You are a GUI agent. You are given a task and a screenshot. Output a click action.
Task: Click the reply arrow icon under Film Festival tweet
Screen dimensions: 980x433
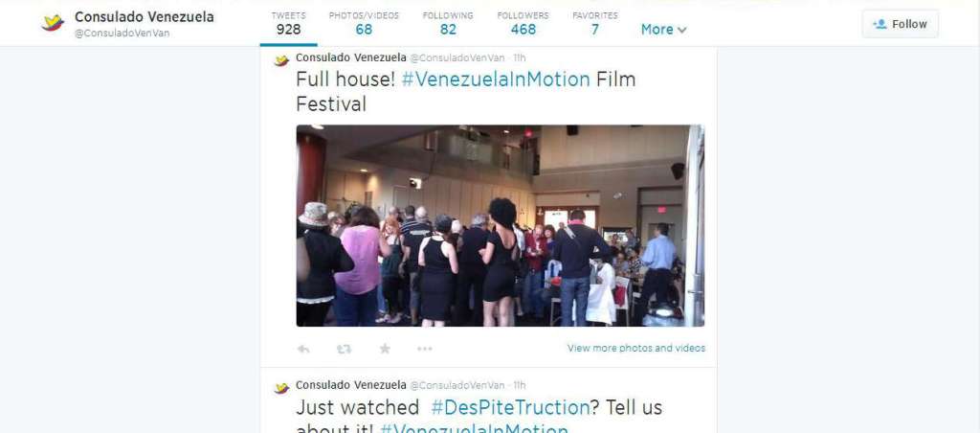303,349
